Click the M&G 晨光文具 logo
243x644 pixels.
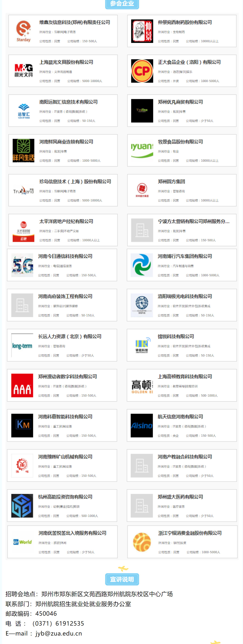pos(24,71)
